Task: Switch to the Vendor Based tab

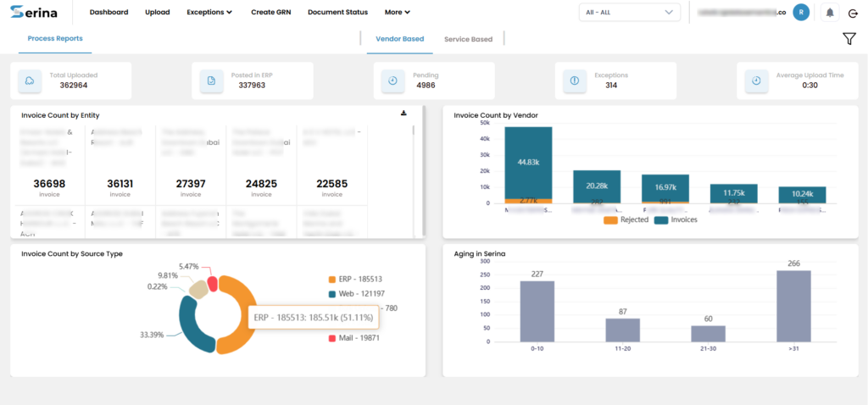Action: 400,39
